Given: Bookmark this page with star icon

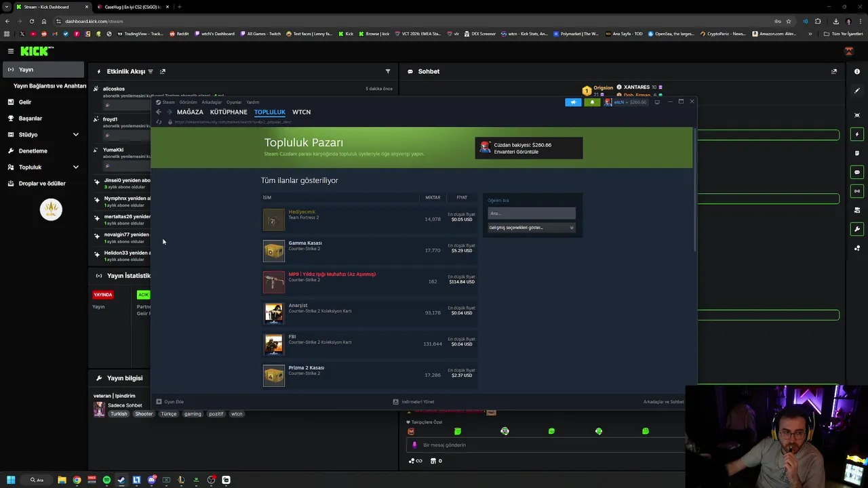Looking at the screenshot, I should pos(788,21).
